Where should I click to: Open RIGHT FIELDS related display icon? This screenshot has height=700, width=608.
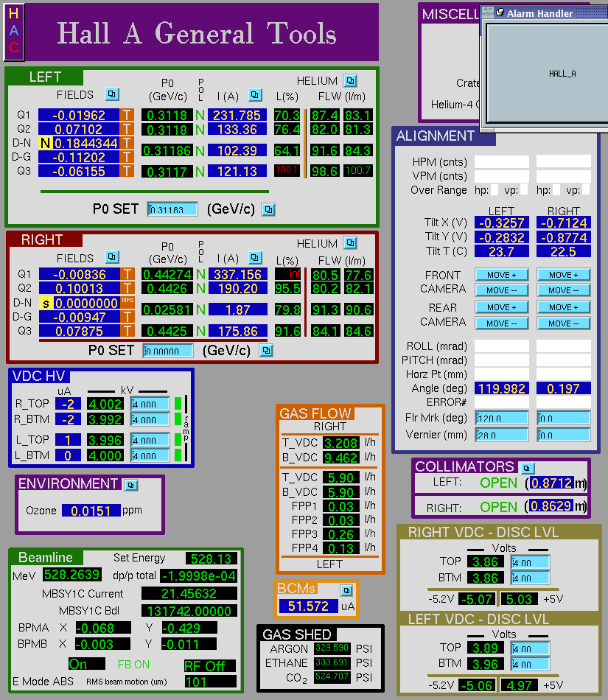tap(112, 257)
